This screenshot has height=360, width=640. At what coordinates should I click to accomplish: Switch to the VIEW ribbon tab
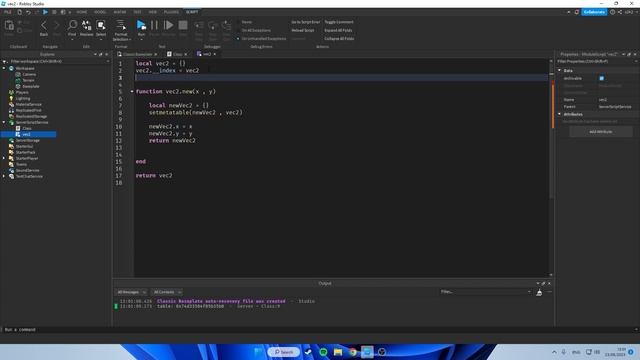(x=153, y=12)
